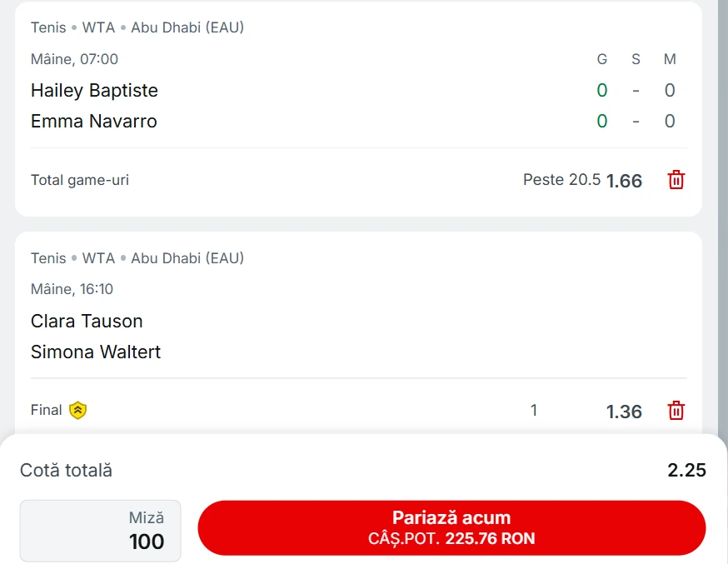Click the Miză stake field showing 100
The image size is (728, 564).
[x=100, y=531]
